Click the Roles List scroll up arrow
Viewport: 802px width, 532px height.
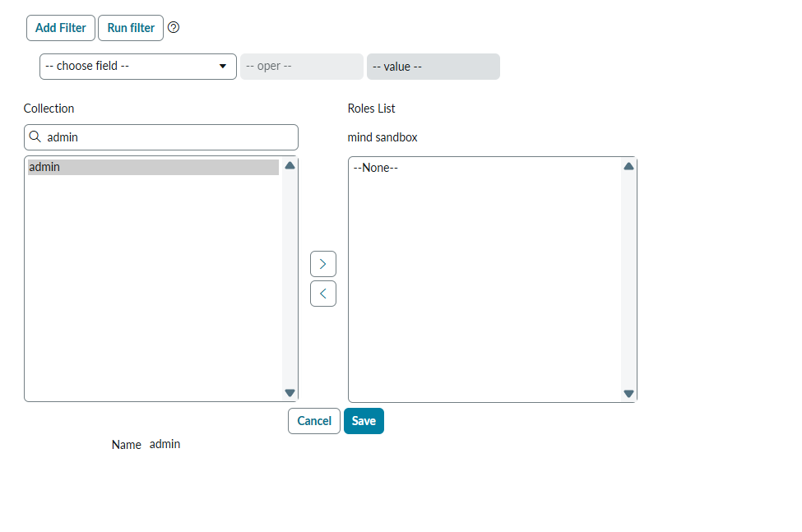628,166
